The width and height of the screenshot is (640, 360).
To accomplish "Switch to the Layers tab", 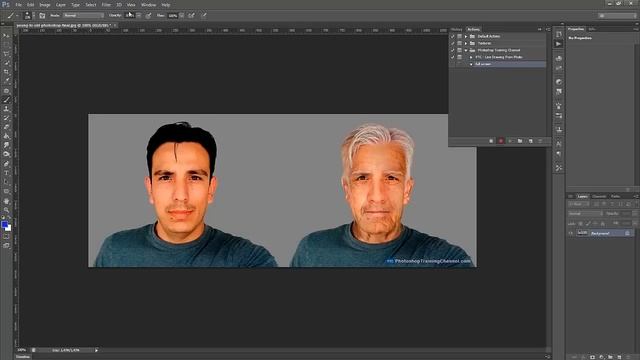I will coord(582,196).
